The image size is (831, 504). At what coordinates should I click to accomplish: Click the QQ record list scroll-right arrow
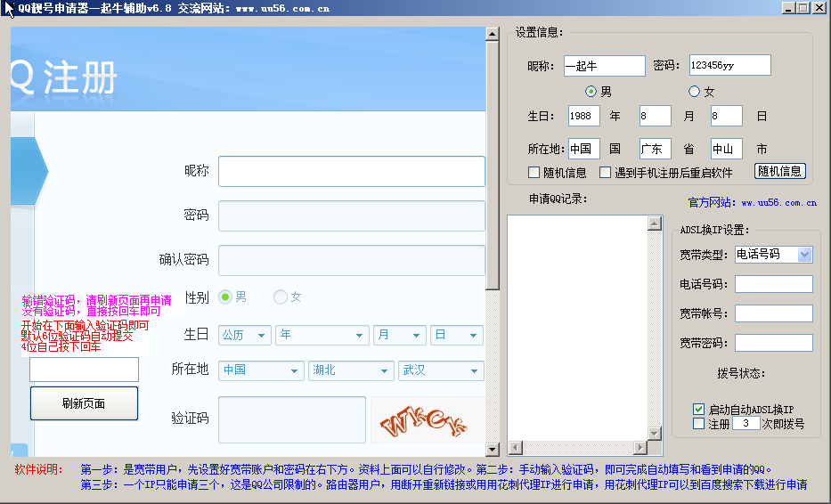(x=640, y=448)
